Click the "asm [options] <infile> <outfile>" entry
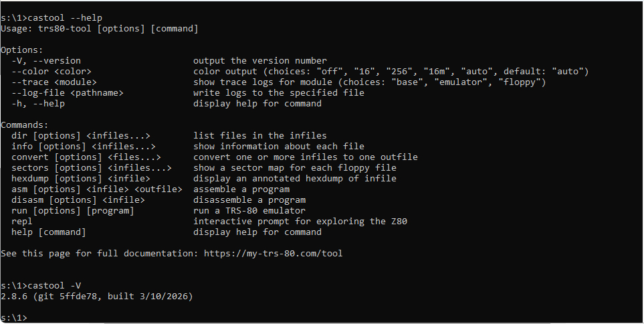The height and width of the screenshot is (324, 644). click(97, 189)
